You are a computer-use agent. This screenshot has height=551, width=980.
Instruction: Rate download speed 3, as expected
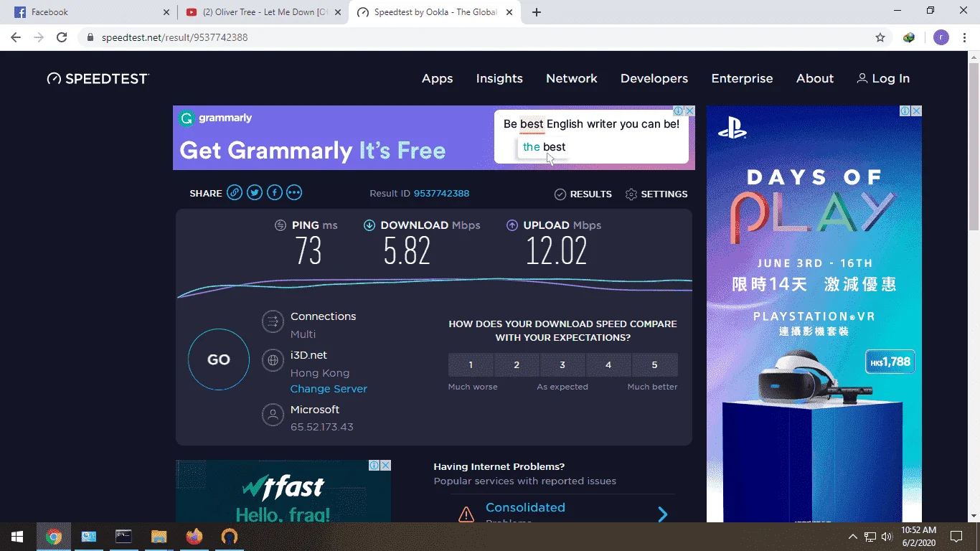click(x=562, y=364)
